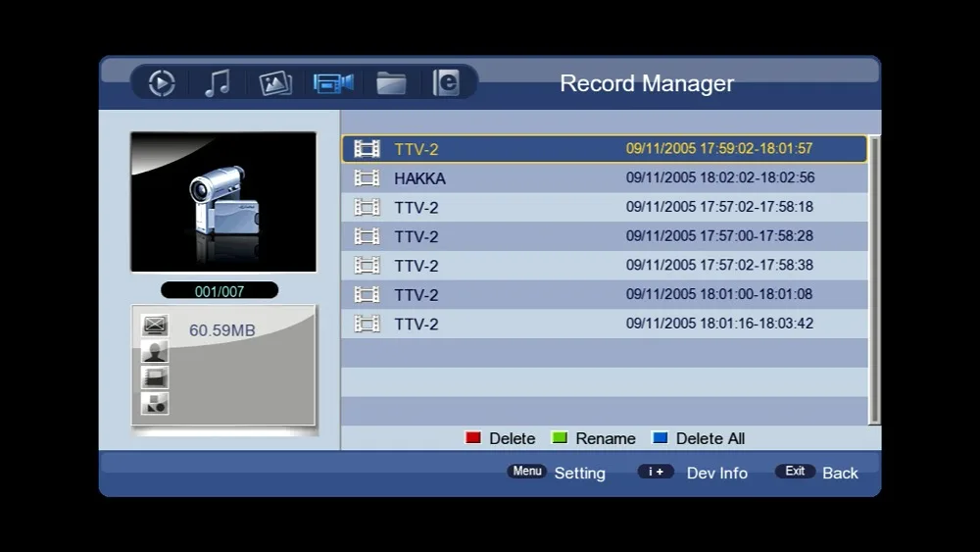Select TTV-2 recording 17:57:02-17:58:18
This screenshot has width=980, height=552.
tap(605, 207)
